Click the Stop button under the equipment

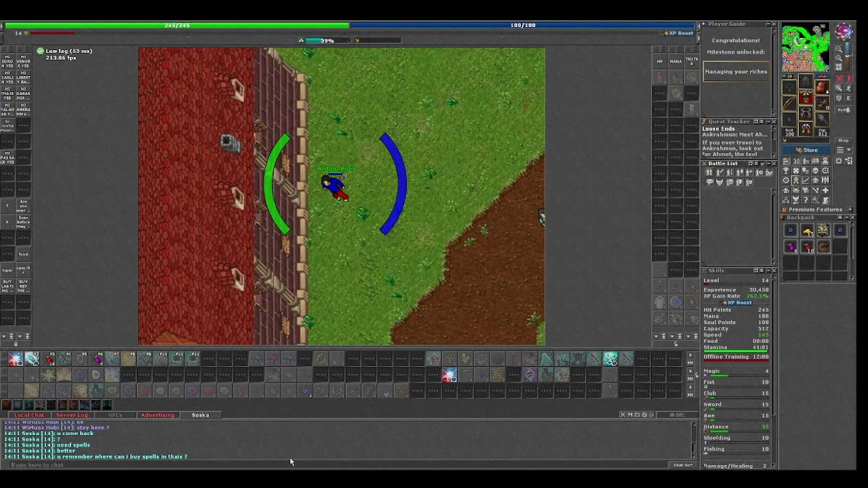[x=844, y=140]
